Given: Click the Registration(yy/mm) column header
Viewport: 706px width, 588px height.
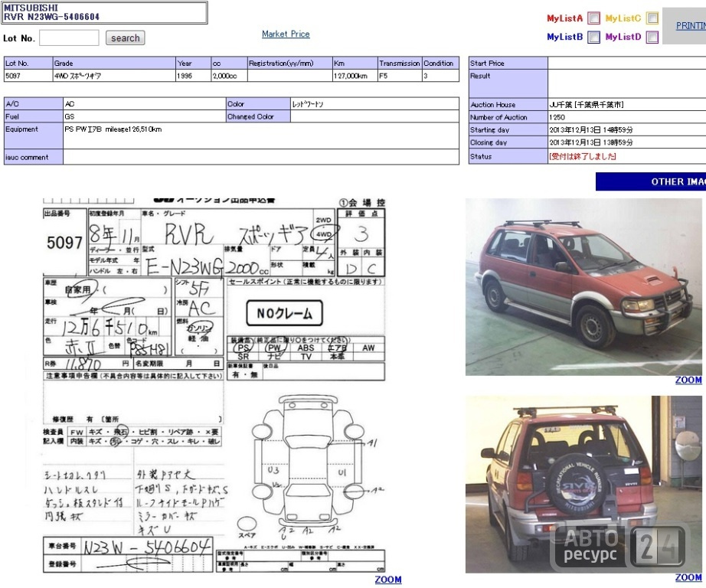Looking at the screenshot, I should click(289, 63).
